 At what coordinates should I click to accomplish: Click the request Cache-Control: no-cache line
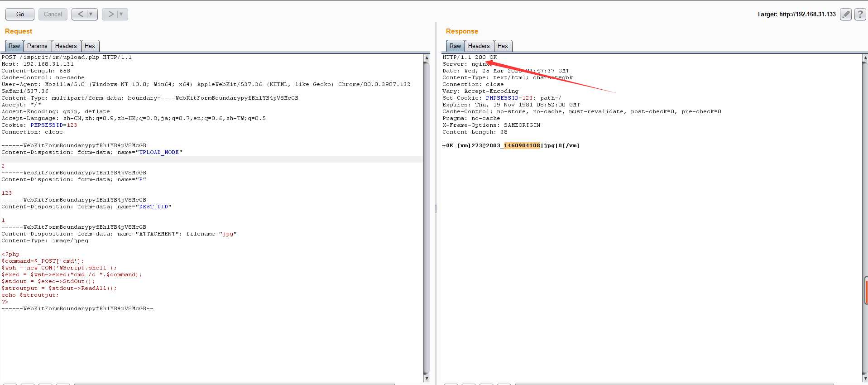click(x=43, y=77)
